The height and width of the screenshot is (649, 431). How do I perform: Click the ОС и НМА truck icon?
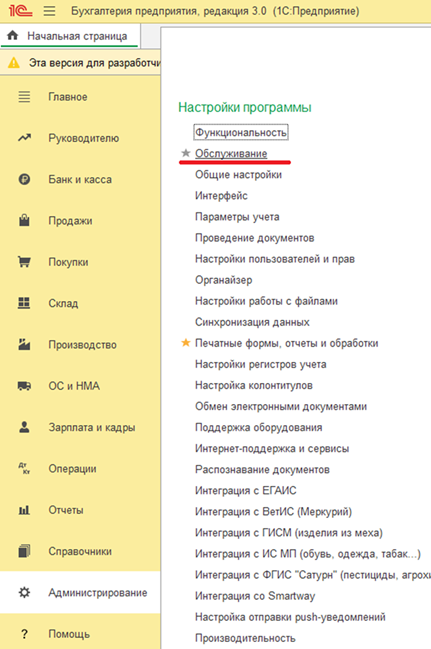tap(24, 386)
